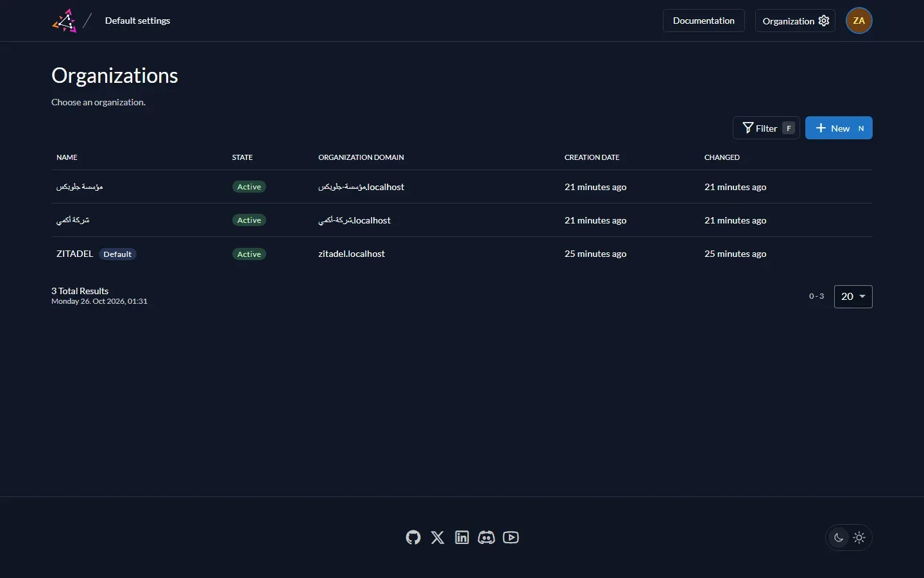Click the ZITADEL logo icon
924x578 pixels.
pos(64,21)
